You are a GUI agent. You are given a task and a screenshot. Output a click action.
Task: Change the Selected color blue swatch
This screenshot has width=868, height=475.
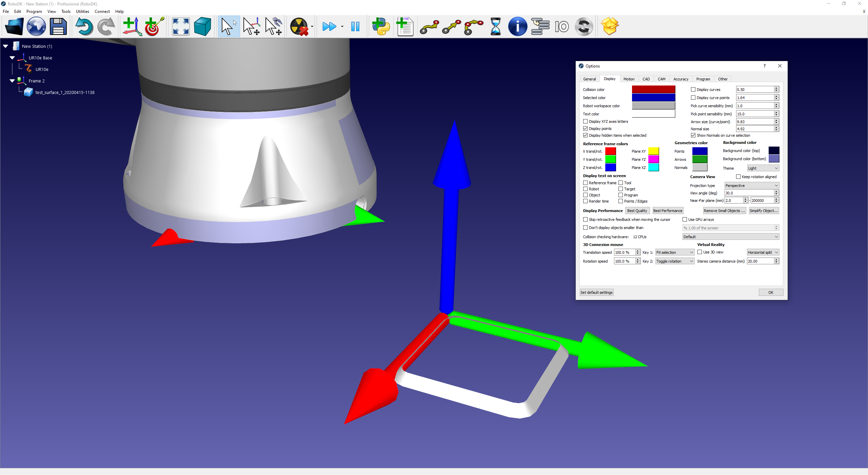point(653,98)
